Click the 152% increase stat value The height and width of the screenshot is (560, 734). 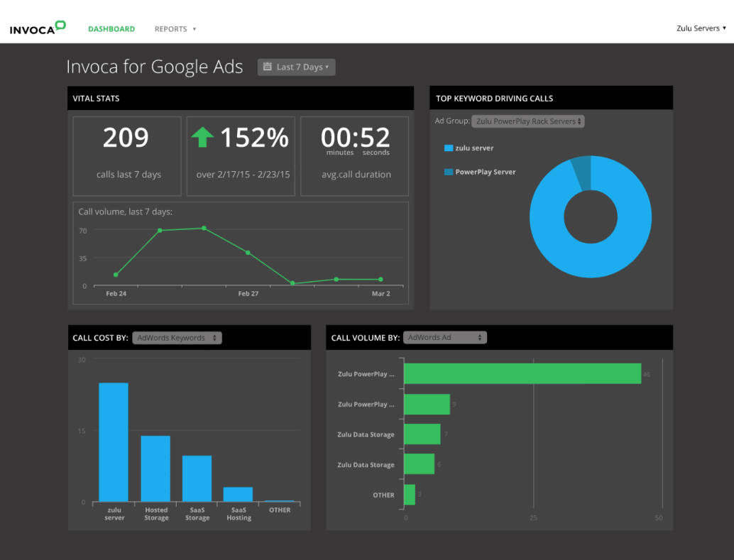[x=254, y=138]
